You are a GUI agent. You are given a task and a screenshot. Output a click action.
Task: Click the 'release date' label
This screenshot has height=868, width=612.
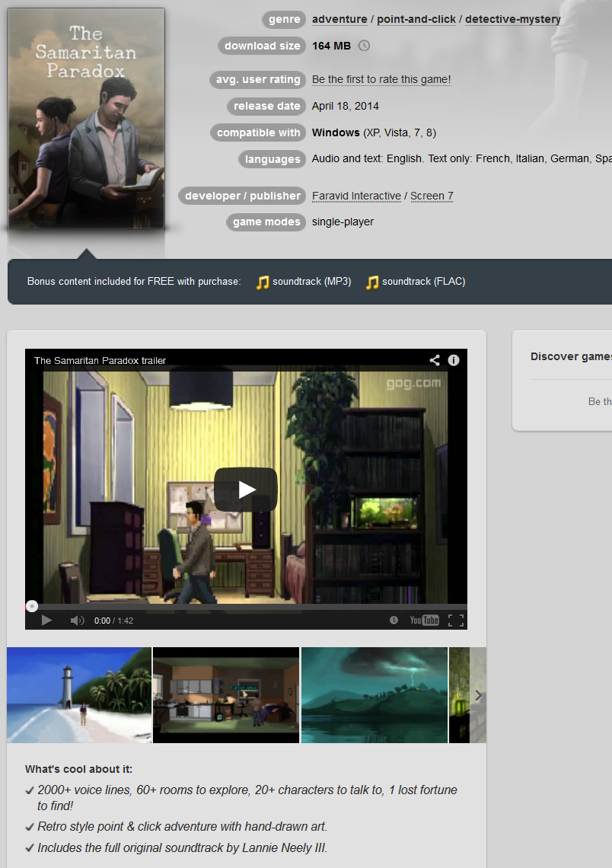(x=266, y=106)
